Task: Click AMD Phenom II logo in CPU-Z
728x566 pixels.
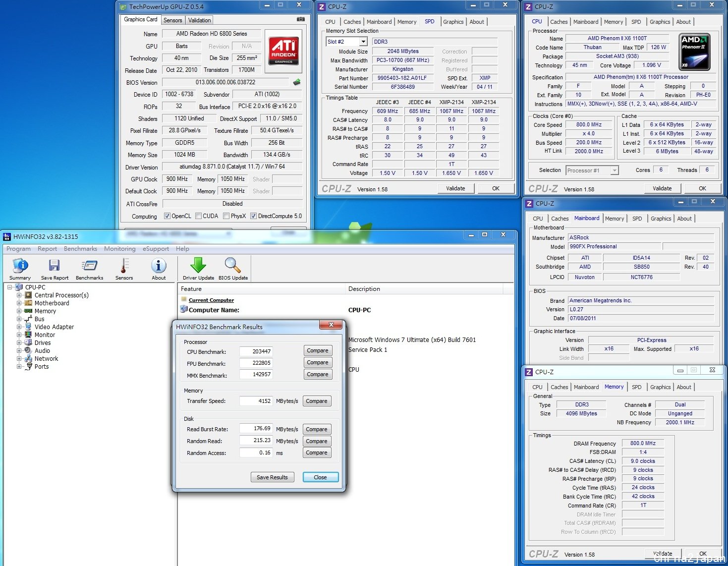Action: click(x=694, y=52)
